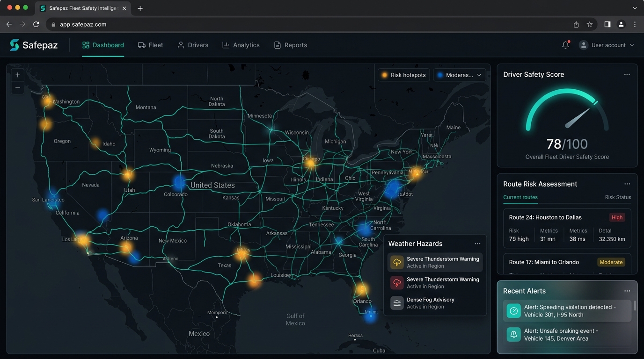Screen dimensions: 644x359
Task: Click the unsafe braking alert bell icon
Action: pos(513,334)
